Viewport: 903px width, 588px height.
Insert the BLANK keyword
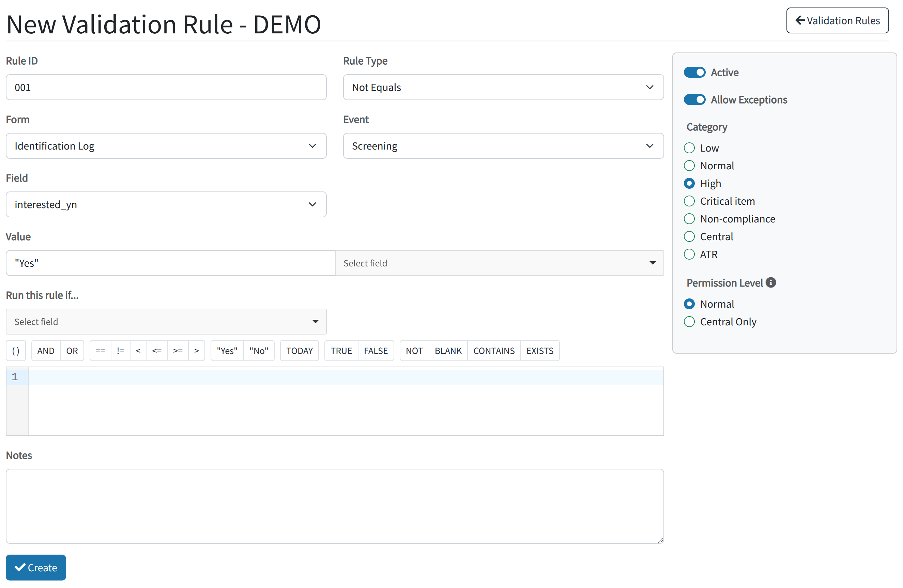coord(448,351)
